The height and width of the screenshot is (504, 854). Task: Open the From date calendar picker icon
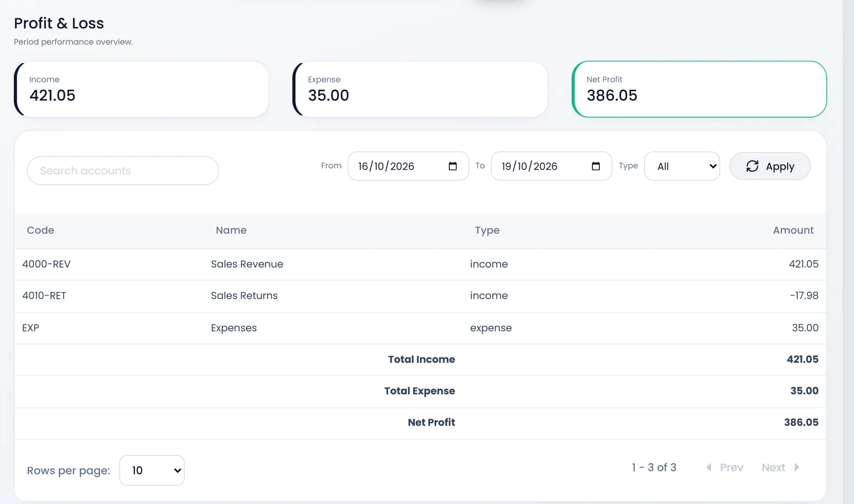(x=453, y=166)
